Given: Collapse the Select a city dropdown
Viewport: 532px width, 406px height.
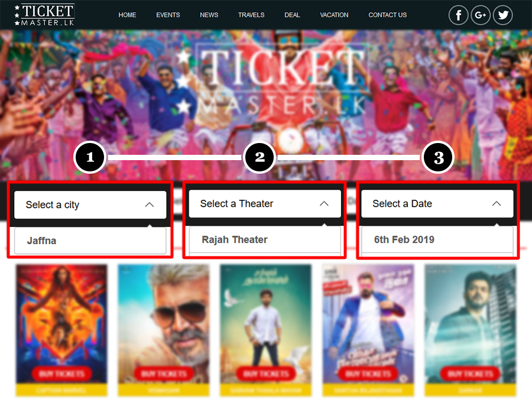Looking at the screenshot, I should click(x=90, y=205).
